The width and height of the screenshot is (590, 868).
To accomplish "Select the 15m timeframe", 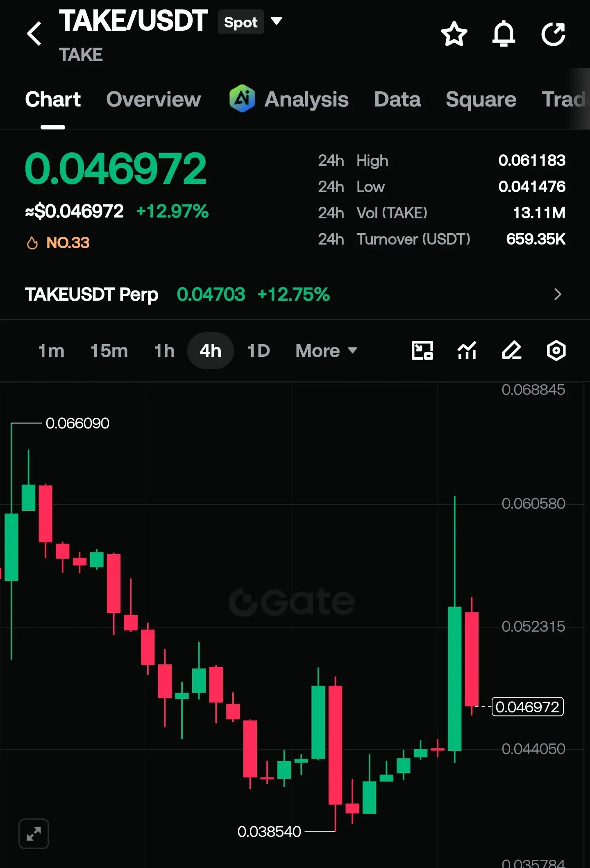I will coord(109,351).
